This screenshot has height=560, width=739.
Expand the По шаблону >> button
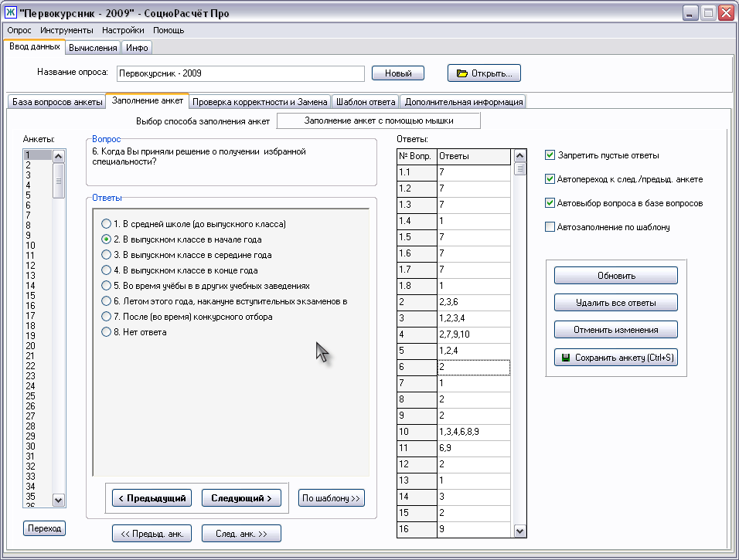pyautogui.click(x=331, y=498)
